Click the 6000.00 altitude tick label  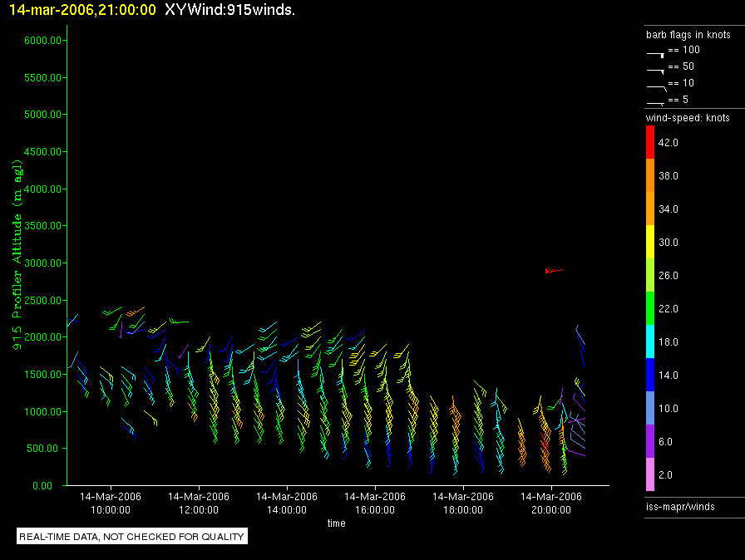[40, 41]
